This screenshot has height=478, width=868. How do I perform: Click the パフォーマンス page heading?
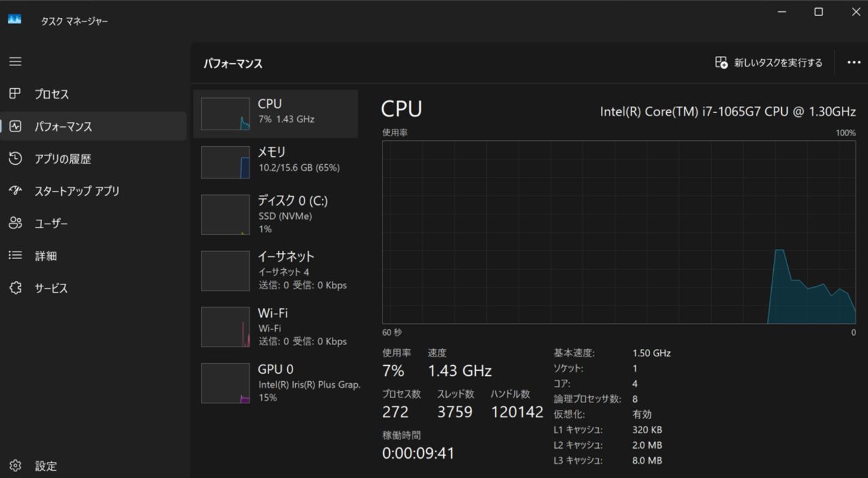(x=233, y=63)
